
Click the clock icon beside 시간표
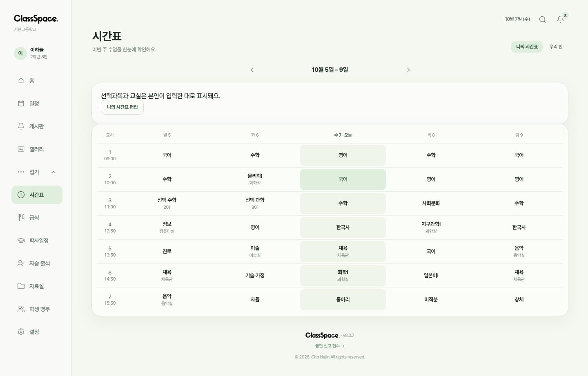point(21,195)
